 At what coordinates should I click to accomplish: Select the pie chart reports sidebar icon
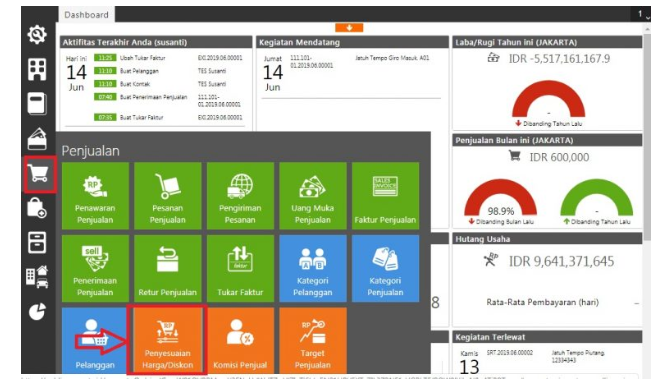point(37,312)
